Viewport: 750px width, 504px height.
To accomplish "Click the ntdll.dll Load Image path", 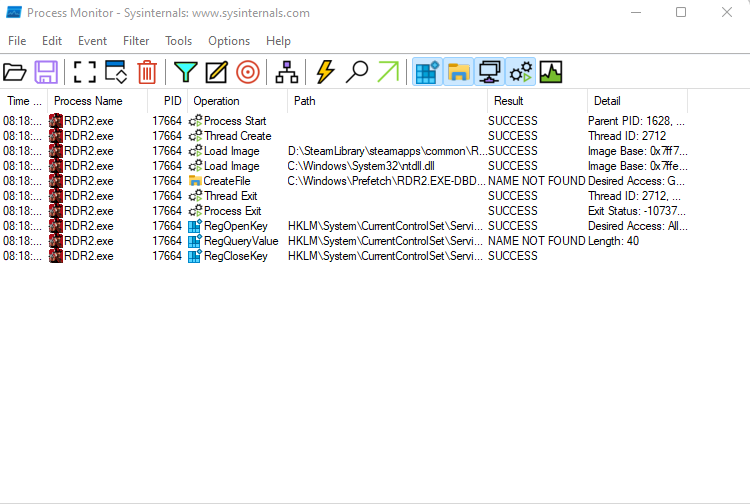I will (361, 166).
